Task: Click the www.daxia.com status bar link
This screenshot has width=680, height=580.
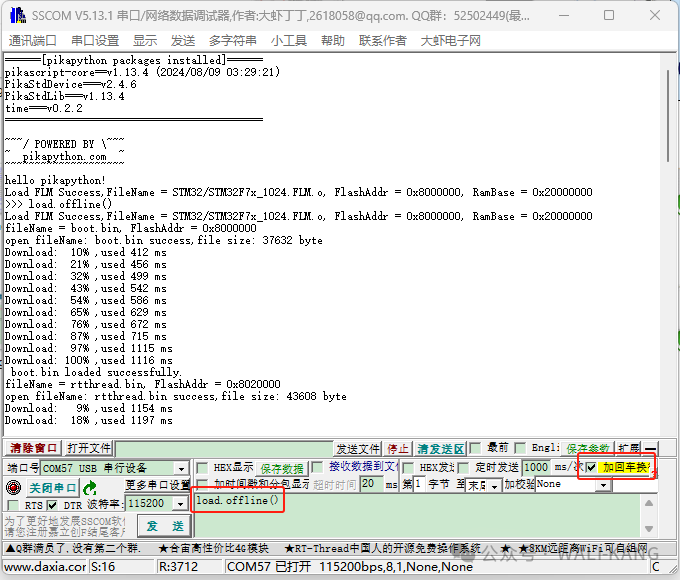Action: pyautogui.click(x=45, y=567)
